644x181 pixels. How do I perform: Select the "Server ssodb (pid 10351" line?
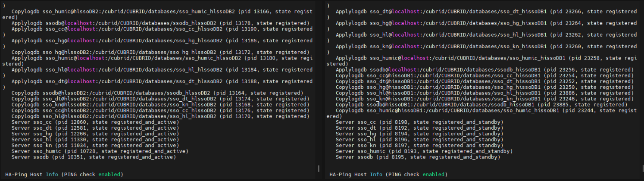tap(94, 157)
